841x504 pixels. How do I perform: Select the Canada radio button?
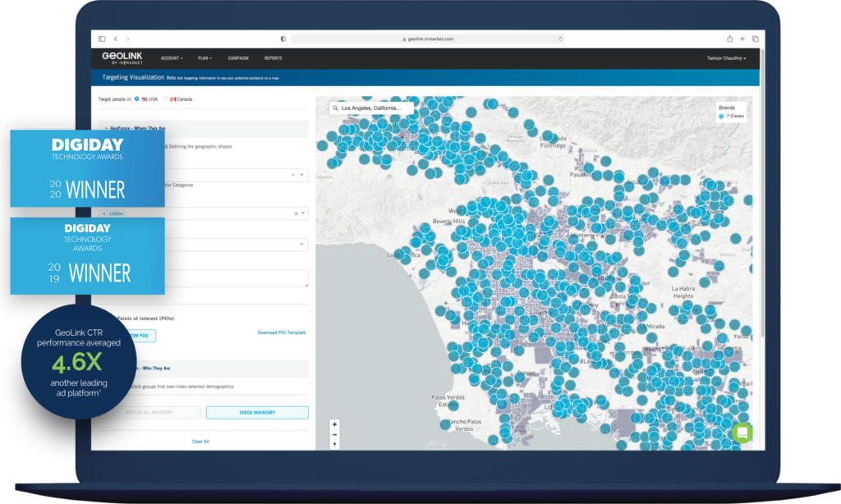tap(166, 99)
